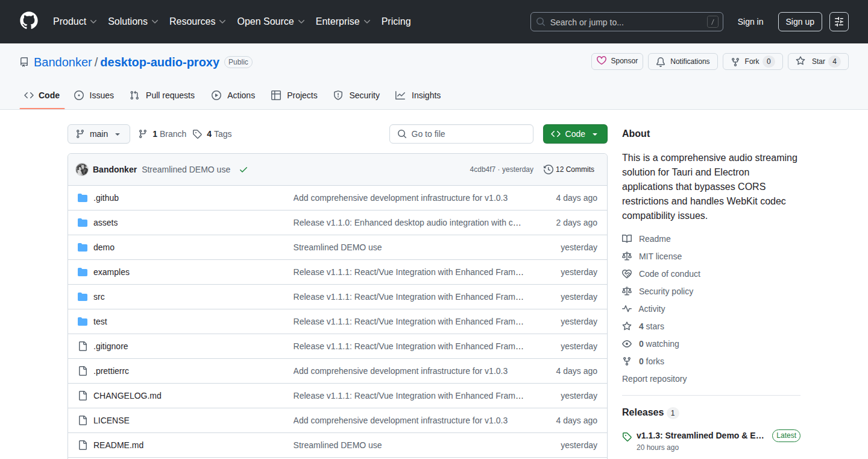Image resolution: width=868 pixels, height=459 pixels.
Task: Fork the repository
Action: click(752, 62)
